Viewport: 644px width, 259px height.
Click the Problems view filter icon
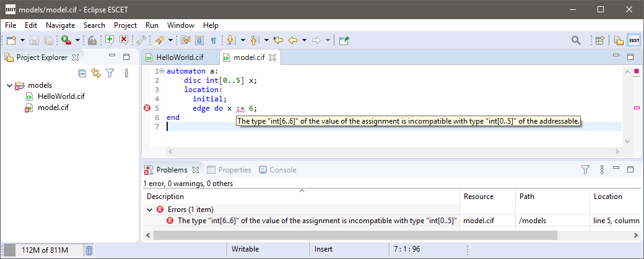585,169
